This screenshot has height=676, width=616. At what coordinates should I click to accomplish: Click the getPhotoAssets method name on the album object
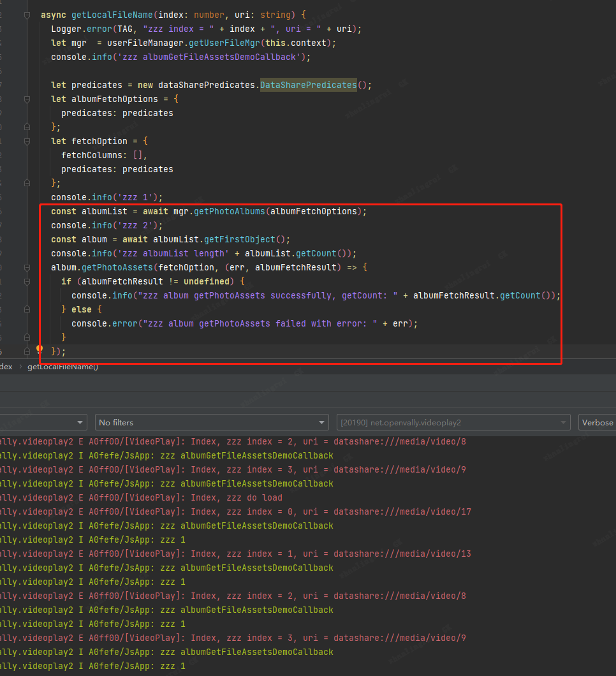tap(117, 267)
